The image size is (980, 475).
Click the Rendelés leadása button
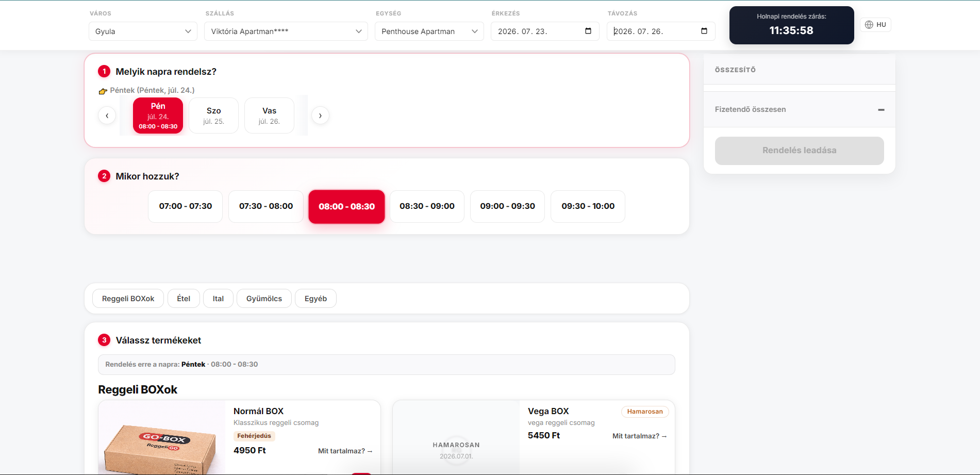[799, 151]
